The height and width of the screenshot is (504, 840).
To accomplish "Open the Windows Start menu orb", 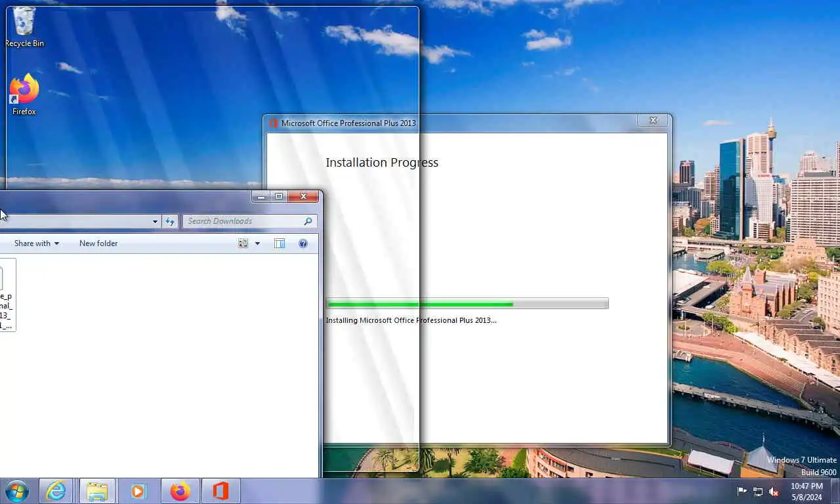I will [x=17, y=491].
